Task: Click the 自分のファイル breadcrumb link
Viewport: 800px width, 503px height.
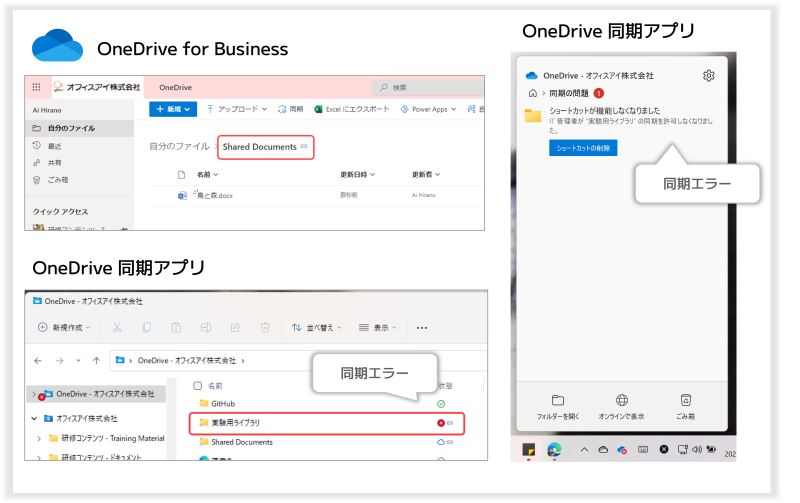Action: coord(179,146)
